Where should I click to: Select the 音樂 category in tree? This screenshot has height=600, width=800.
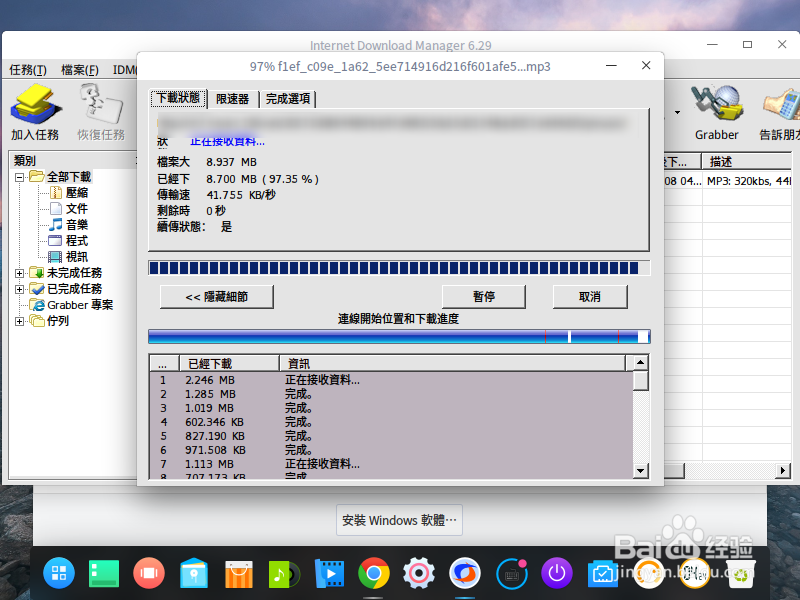77,225
